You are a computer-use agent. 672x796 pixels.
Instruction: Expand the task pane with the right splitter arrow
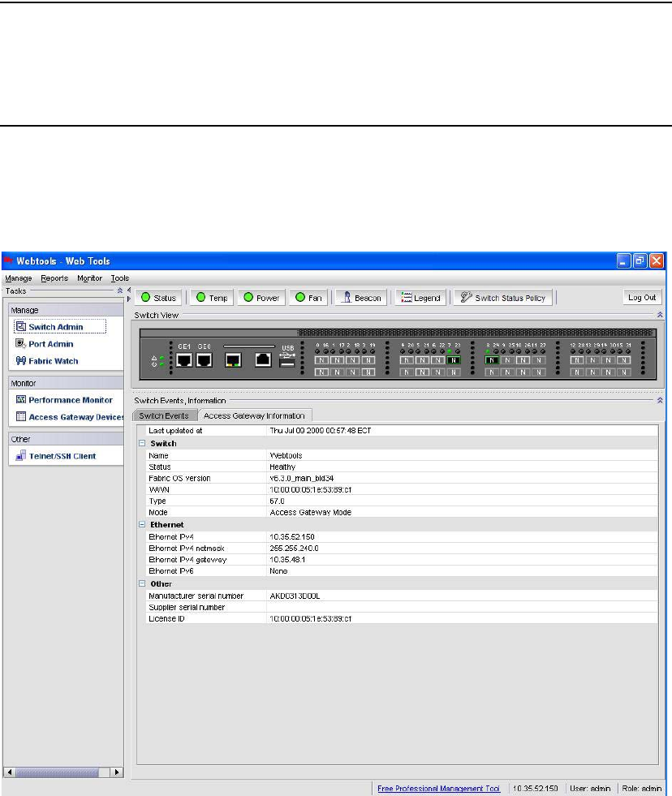[129, 299]
